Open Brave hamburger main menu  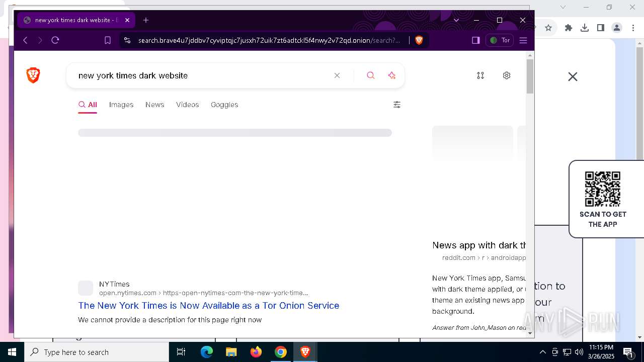[523, 40]
